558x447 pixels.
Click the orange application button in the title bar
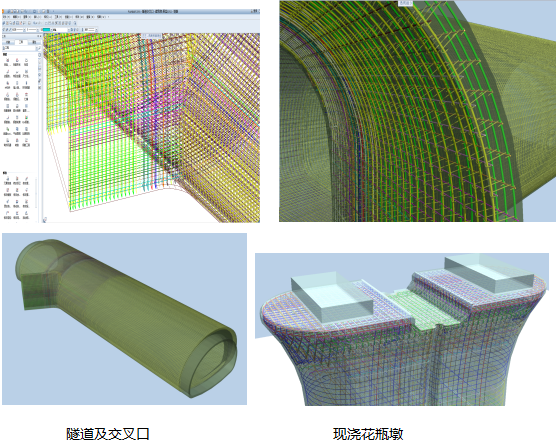pyautogui.click(x=3, y=11)
